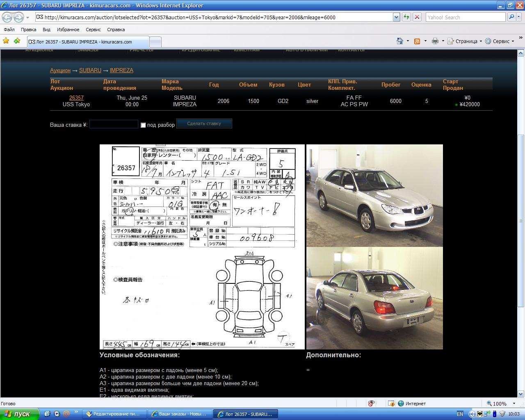Click the пуск Start button
The image size is (525, 420).
point(19,414)
